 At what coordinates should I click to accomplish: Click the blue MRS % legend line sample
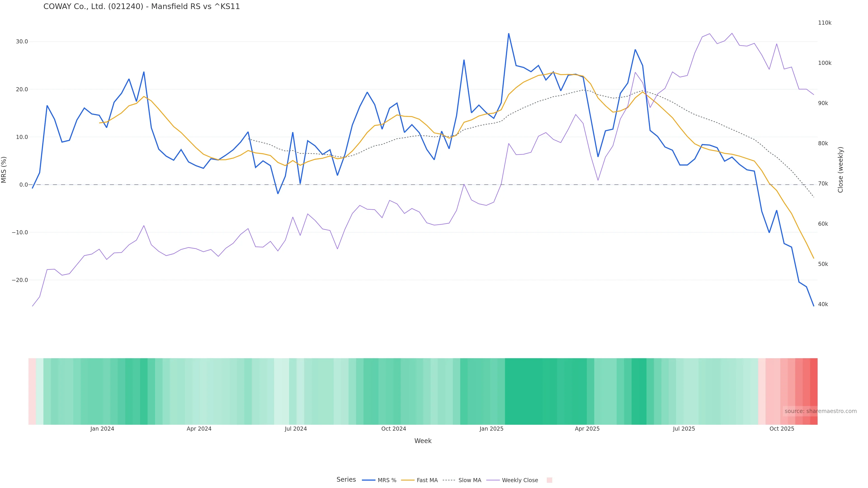[368, 480]
